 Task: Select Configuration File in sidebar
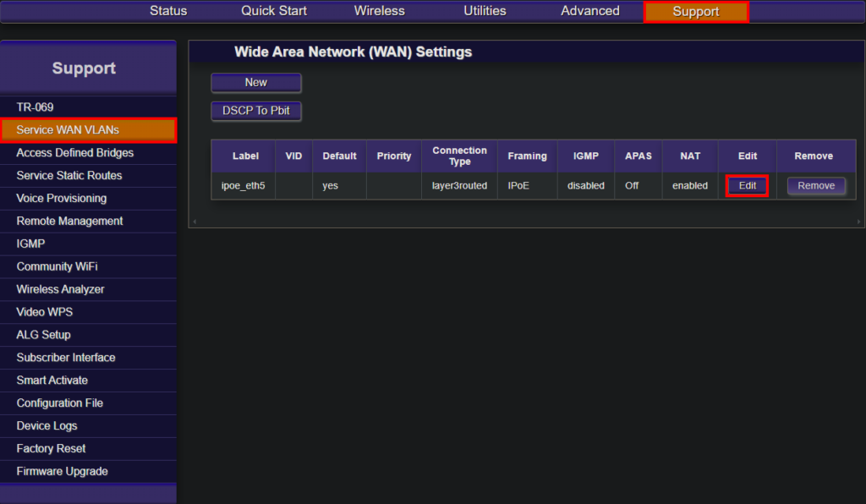tap(59, 403)
